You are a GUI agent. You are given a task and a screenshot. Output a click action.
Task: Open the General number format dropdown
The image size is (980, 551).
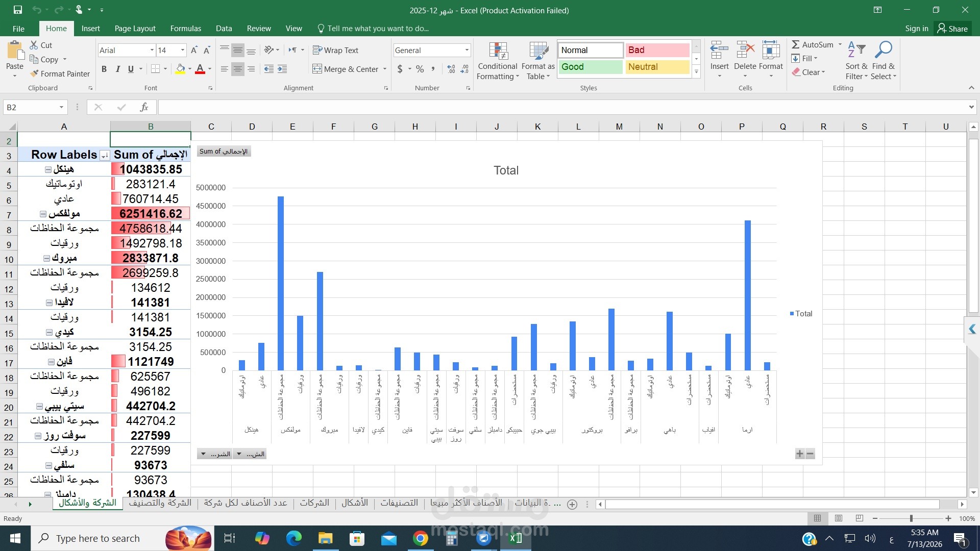point(432,50)
